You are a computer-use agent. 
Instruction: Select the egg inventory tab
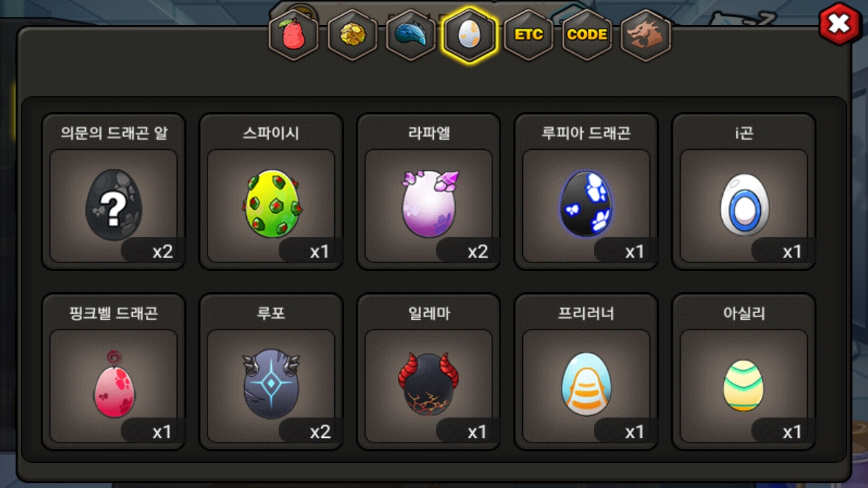469,35
